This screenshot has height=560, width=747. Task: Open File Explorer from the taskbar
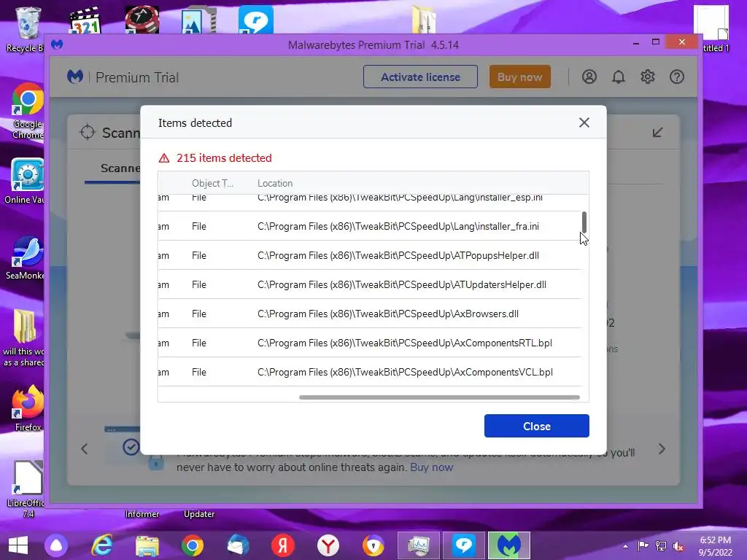point(147,545)
